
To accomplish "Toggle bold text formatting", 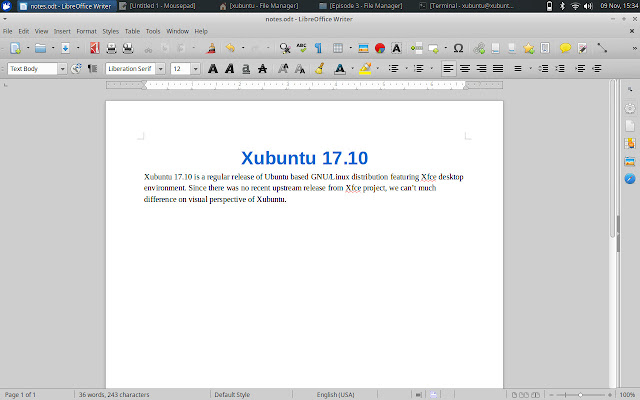I will tap(213, 69).
